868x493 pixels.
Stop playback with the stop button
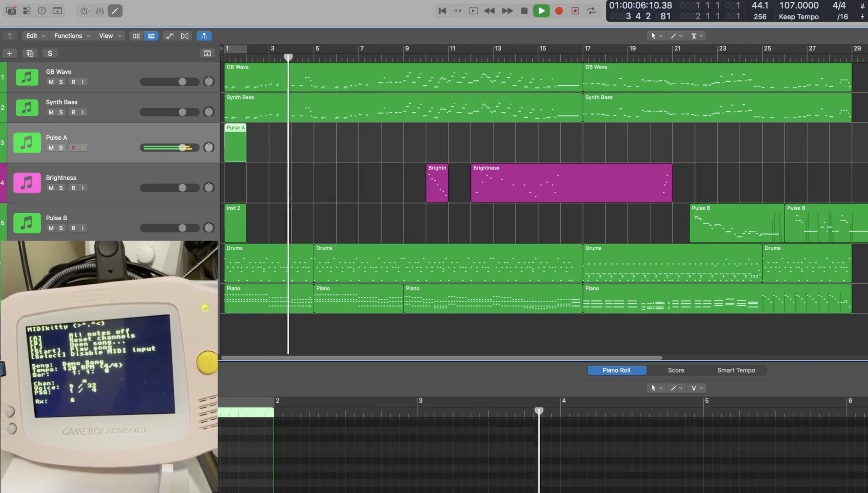[x=524, y=11]
